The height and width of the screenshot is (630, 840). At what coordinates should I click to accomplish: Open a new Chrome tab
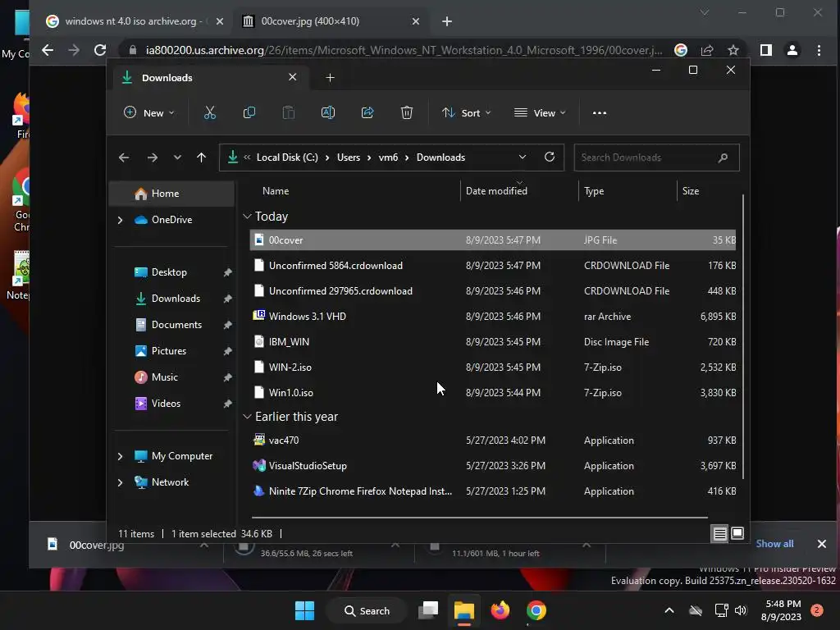[x=447, y=21]
